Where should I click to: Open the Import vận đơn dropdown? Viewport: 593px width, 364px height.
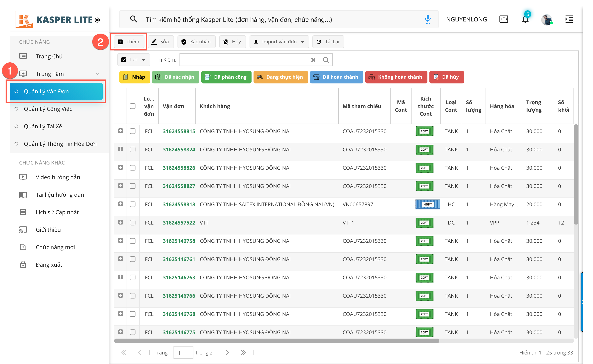point(279,42)
